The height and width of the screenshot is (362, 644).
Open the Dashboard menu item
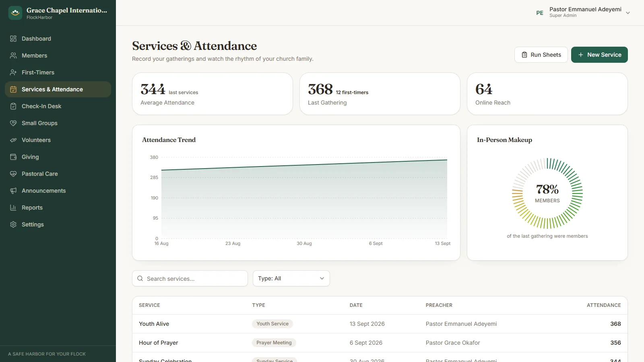click(x=58, y=39)
